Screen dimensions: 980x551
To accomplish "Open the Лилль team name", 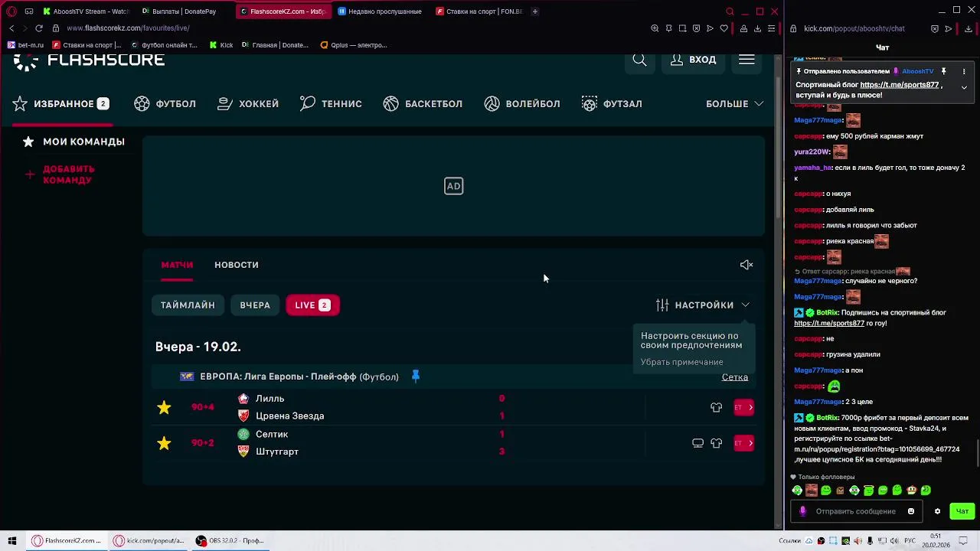I will coord(269,399).
